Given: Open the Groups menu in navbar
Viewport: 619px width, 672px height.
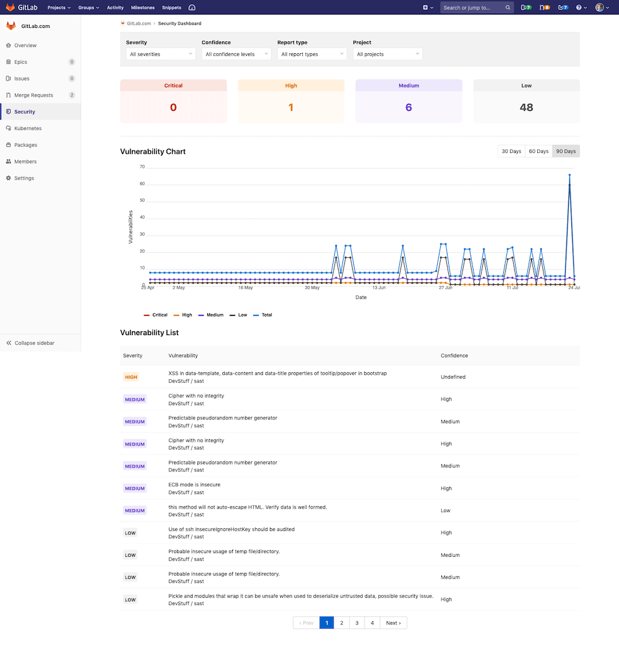Looking at the screenshot, I should [89, 7].
